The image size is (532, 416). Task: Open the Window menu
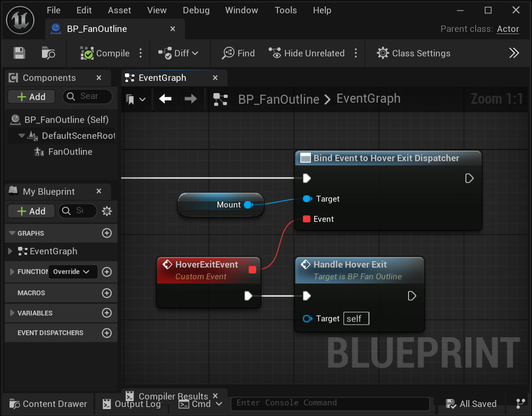[x=242, y=10]
